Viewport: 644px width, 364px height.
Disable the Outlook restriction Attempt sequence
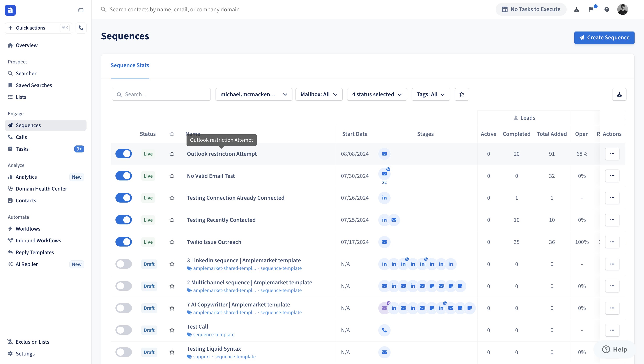[x=123, y=154]
